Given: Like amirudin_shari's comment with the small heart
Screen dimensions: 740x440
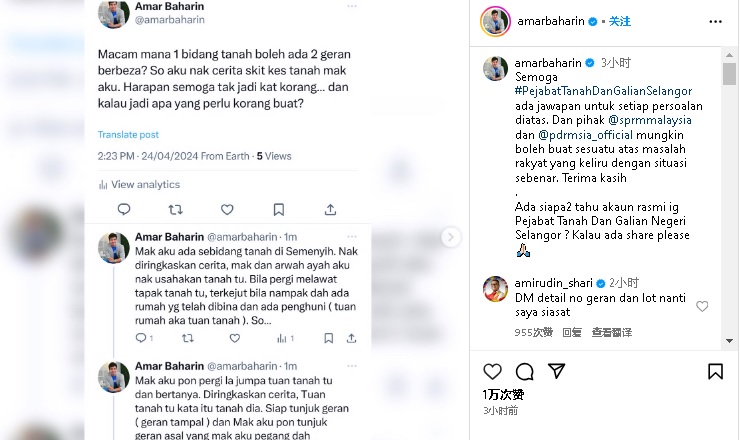Looking at the screenshot, I should [x=702, y=306].
